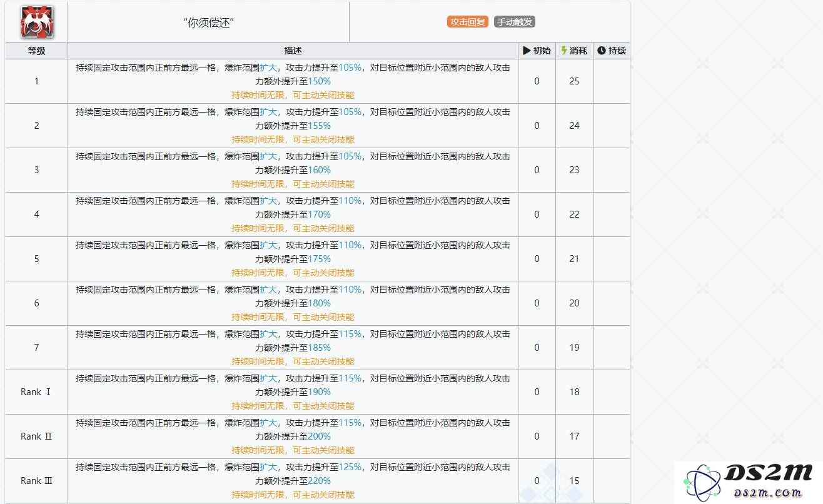Open the blue 扩大 link in level 1 row

268,68
